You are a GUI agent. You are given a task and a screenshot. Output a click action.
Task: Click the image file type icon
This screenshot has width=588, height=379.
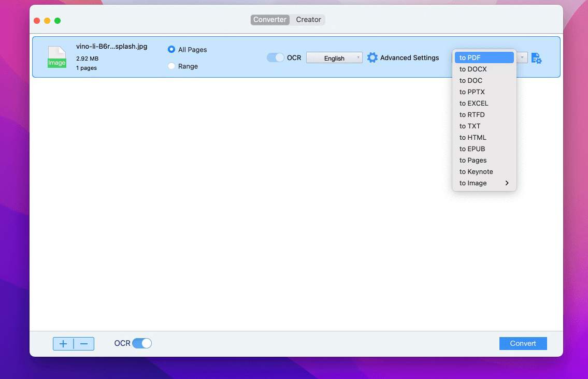57,57
